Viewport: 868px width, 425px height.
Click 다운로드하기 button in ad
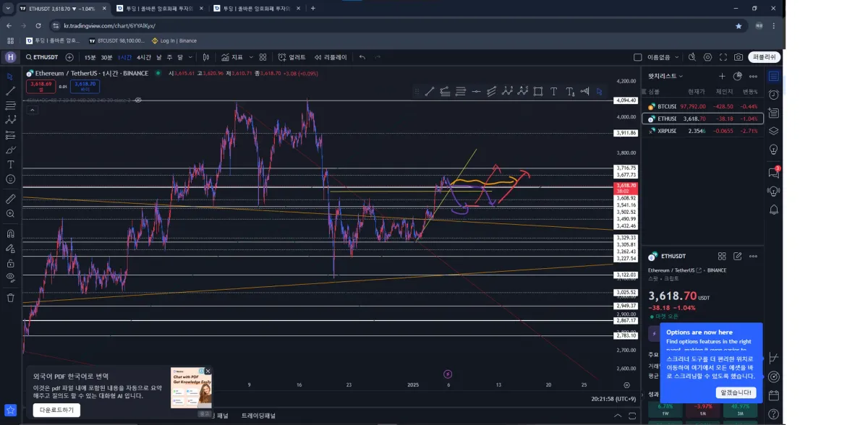pos(56,410)
